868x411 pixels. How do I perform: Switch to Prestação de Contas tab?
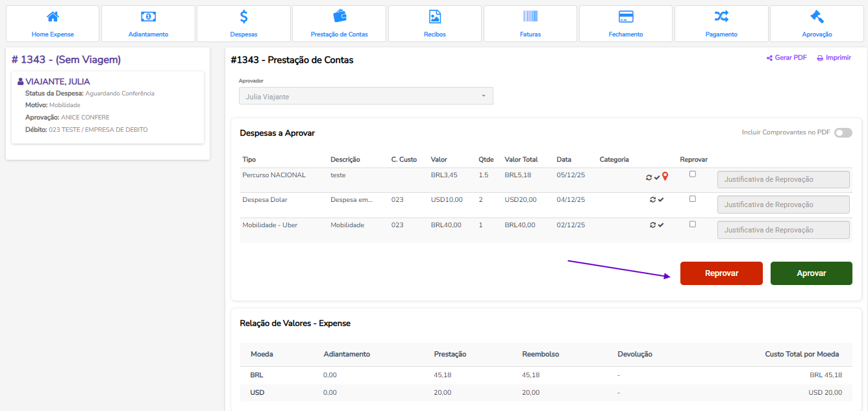tap(339, 23)
